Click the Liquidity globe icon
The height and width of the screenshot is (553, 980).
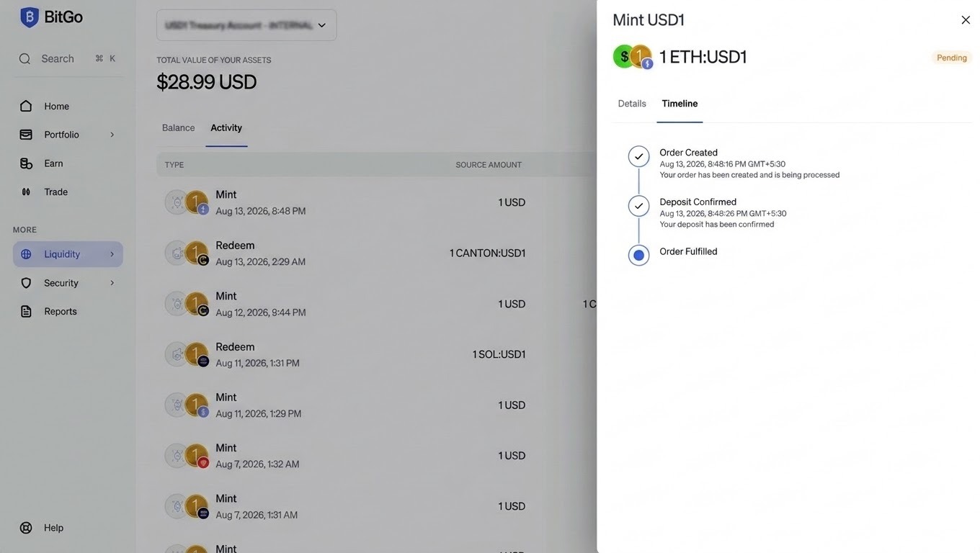[x=26, y=254]
